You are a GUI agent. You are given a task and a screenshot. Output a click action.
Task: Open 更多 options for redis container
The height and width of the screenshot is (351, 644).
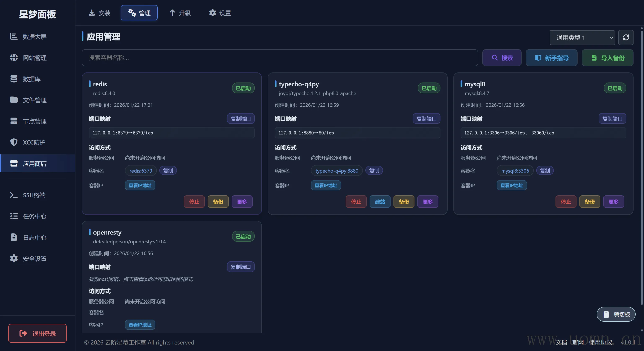pos(242,202)
